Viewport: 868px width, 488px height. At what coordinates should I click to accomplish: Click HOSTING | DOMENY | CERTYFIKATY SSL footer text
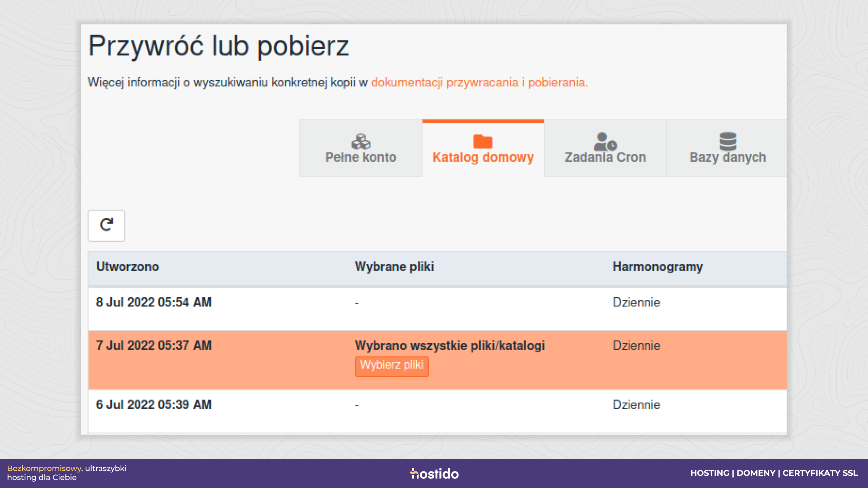774,473
